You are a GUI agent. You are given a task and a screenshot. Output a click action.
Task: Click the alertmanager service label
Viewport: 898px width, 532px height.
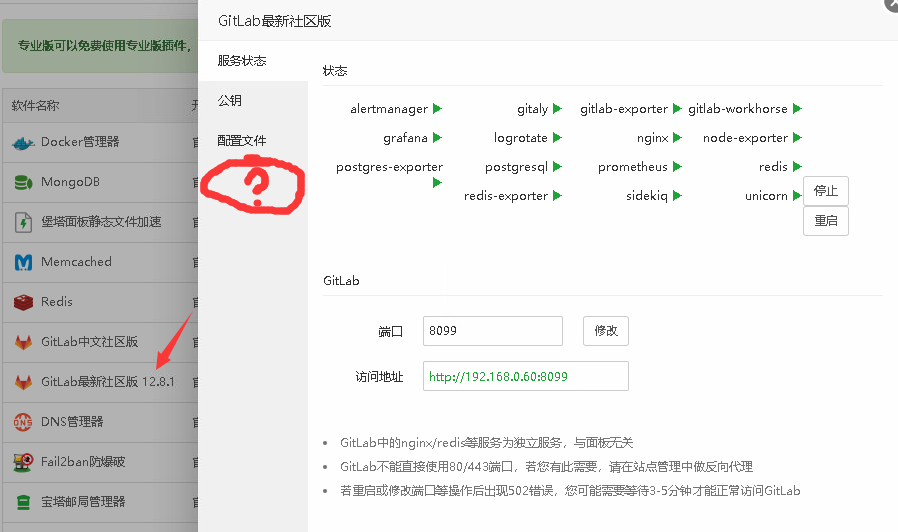(389, 109)
